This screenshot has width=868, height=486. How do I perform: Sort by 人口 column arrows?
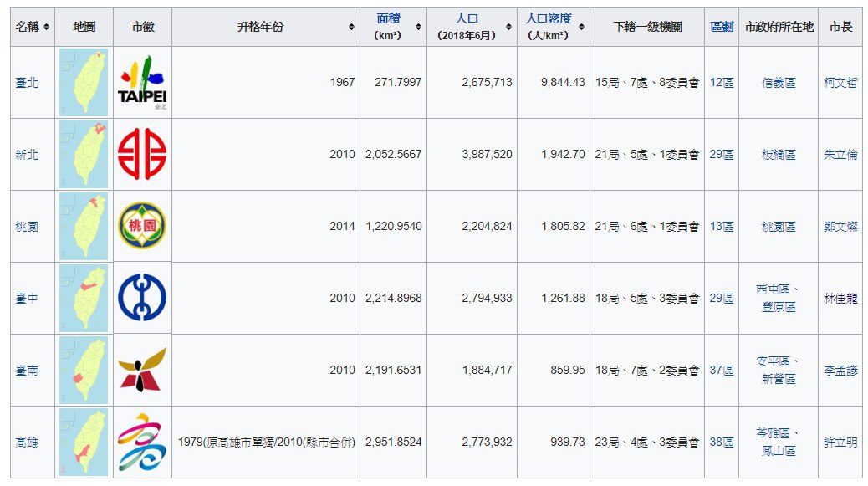coord(508,27)
